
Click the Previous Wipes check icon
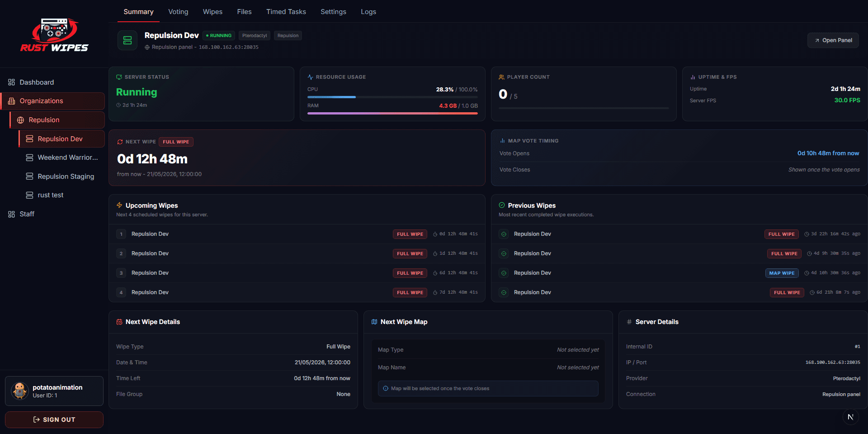[502, 205]
